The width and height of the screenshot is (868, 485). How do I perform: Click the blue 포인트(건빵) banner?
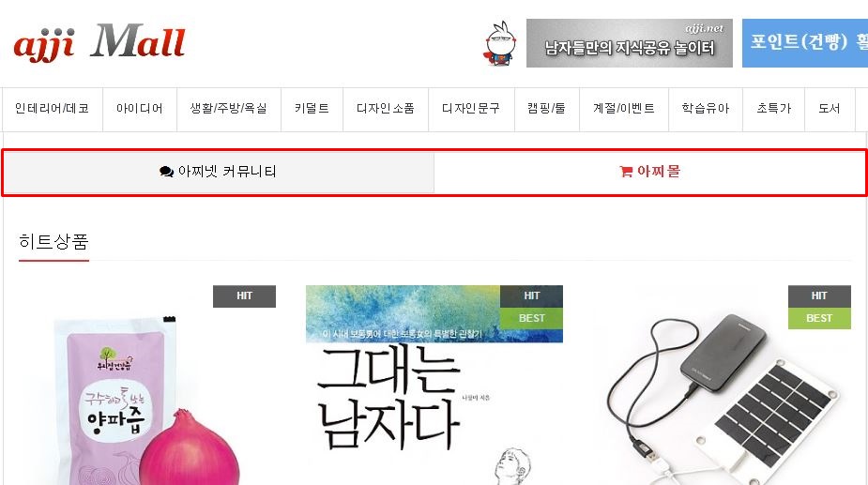pos(805,43)
